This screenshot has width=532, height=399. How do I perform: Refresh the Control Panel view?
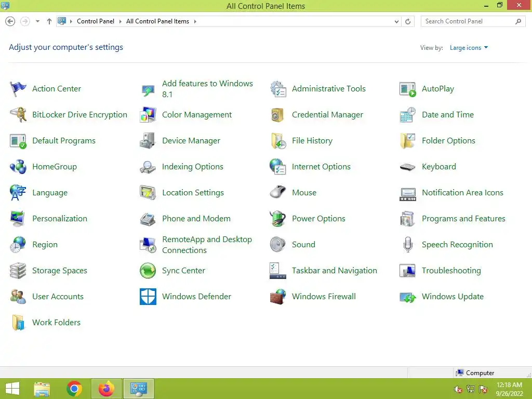coord(408,21)
